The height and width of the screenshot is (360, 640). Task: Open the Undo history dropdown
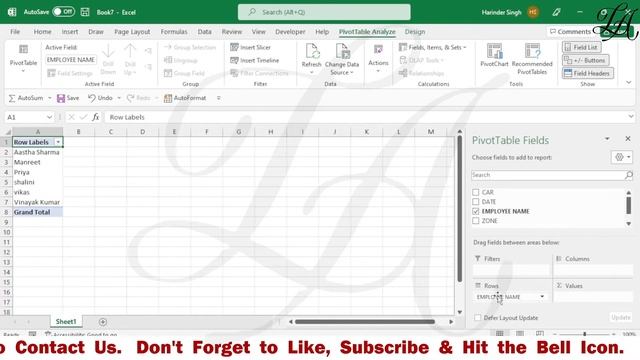click(x=119, y=98)
